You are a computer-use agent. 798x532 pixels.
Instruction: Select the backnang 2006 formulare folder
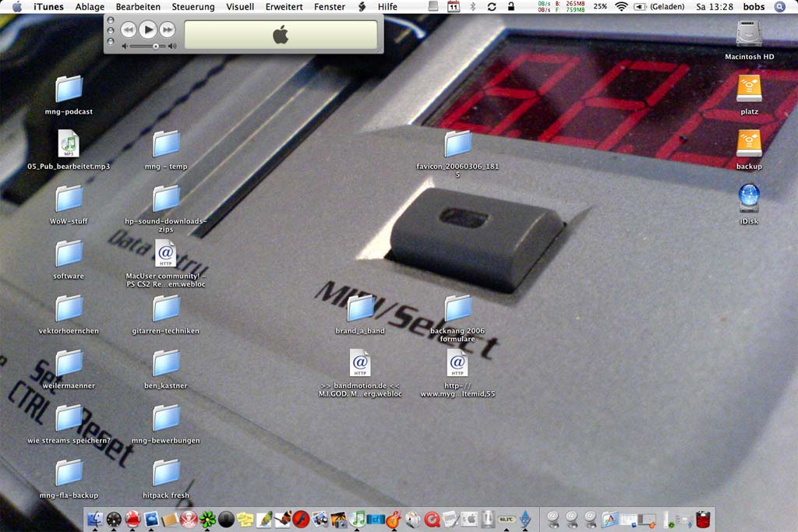pos(457,308)
